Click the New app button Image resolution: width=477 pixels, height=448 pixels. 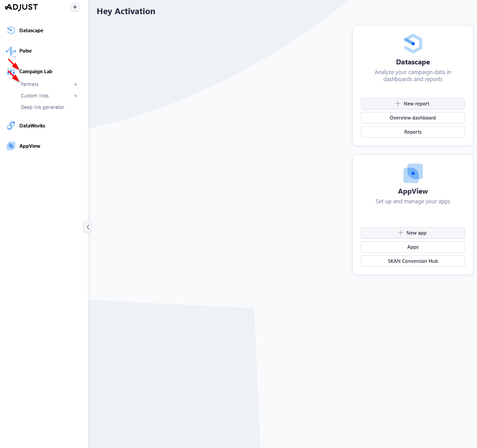(x=413, y=233)
